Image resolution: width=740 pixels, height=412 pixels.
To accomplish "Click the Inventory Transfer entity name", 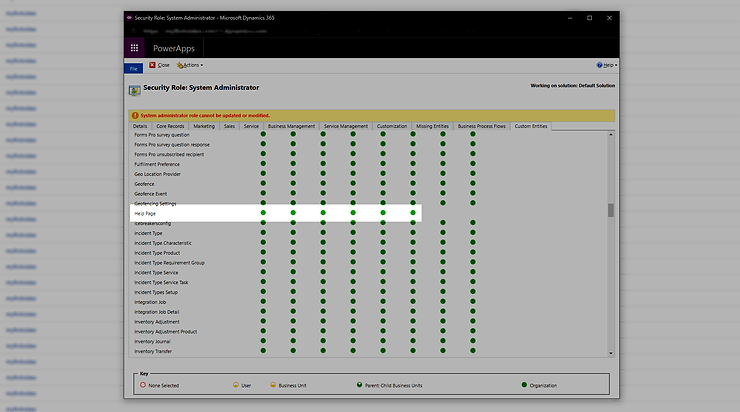I will coord(153,351).
